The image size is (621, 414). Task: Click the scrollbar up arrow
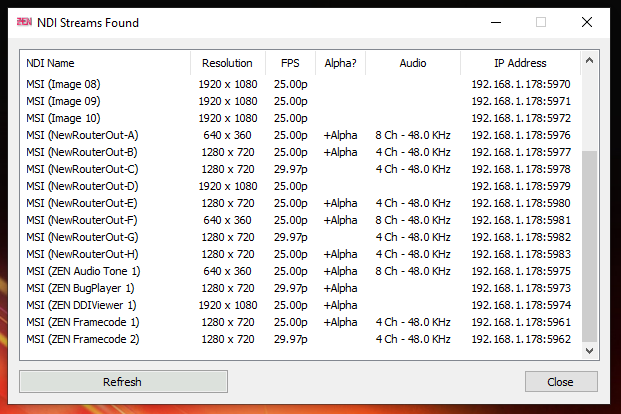click(589, 60)
